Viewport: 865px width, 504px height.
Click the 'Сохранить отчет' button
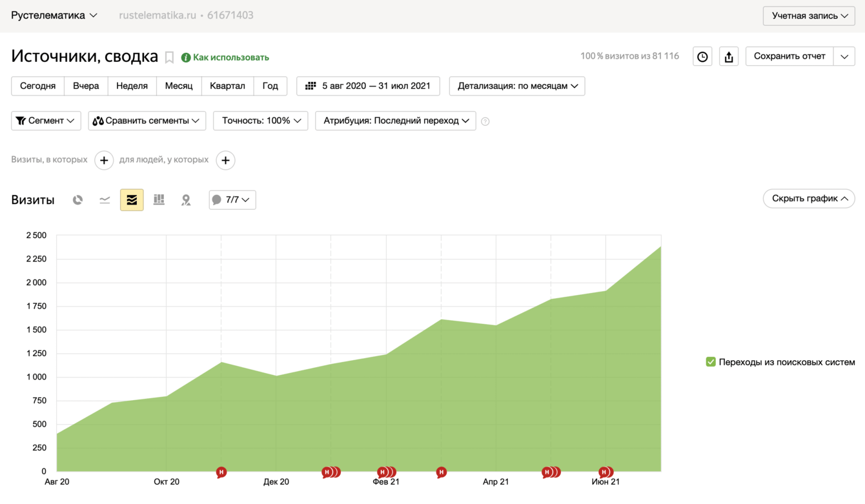[789, 56]
